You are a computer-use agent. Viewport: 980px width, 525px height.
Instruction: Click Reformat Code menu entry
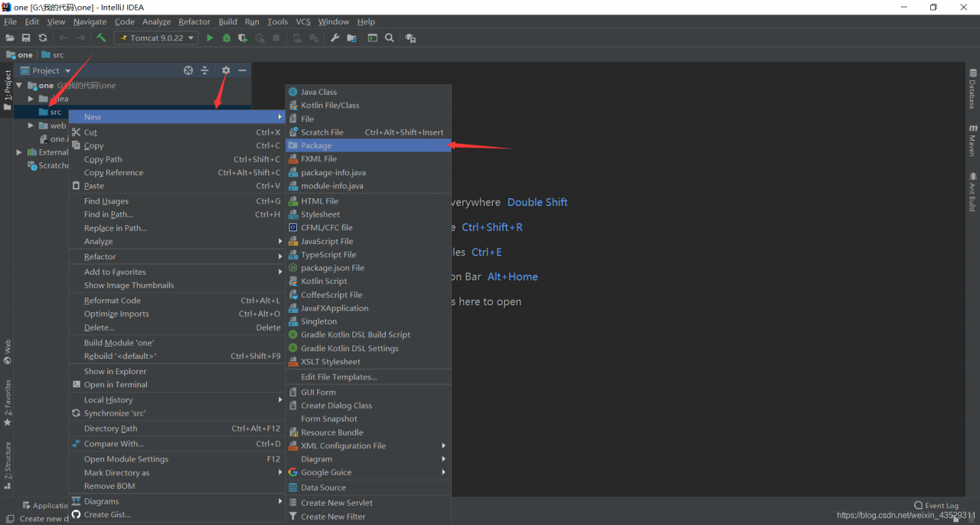[x=177, y=301]
